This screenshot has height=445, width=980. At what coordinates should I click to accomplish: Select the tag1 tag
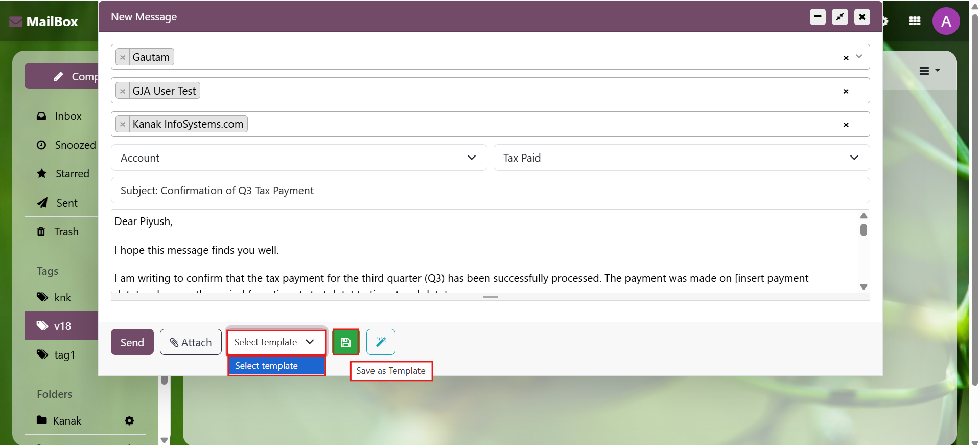(x=61, y=355)
